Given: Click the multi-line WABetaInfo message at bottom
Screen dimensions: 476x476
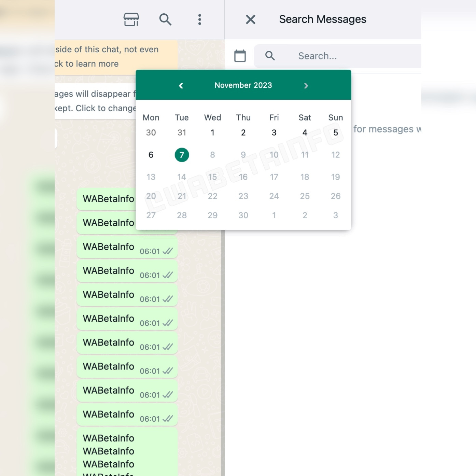Looking at the screenshot, I should pyautogui.click(x=127, y=452).
